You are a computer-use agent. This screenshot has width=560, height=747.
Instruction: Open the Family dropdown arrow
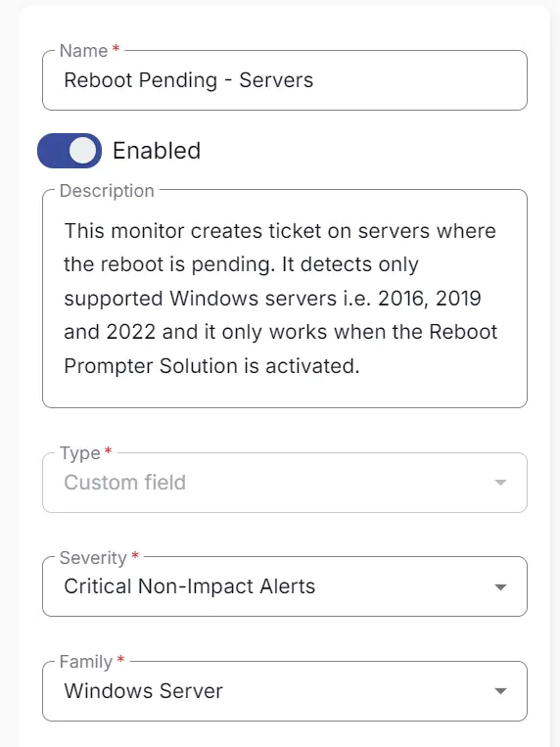(x=500, y=691)
